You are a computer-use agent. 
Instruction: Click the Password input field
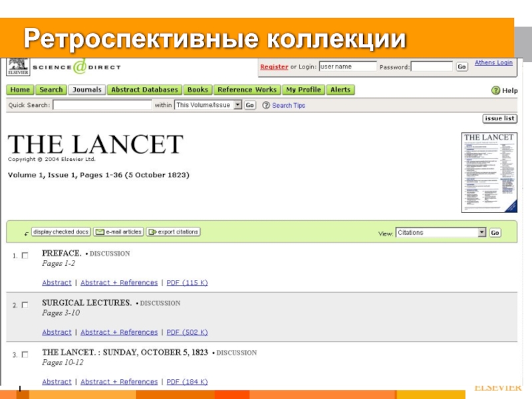pyautogui.click(x=432, y=66)
